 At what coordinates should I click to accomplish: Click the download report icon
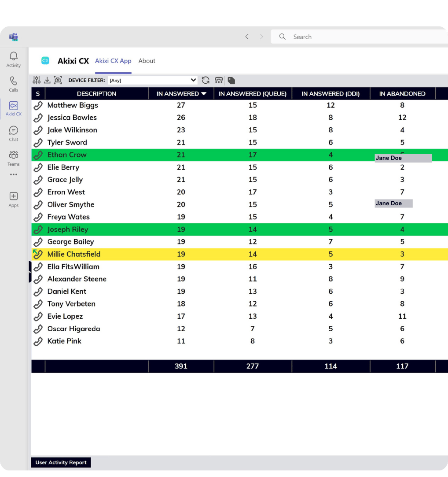click(47, 80)
